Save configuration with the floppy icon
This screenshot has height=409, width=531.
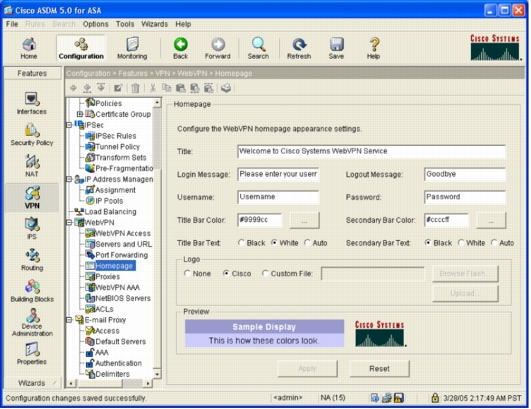pos(336,48)
